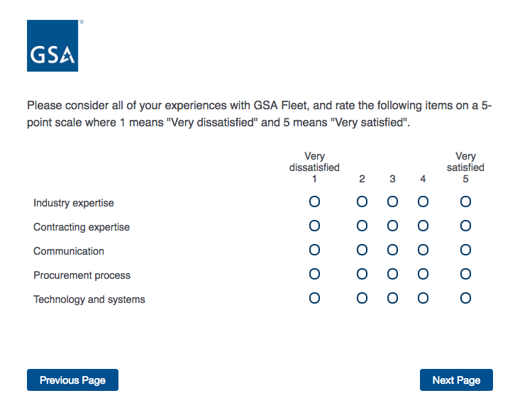Continue to the Next Page

[456, 380]
